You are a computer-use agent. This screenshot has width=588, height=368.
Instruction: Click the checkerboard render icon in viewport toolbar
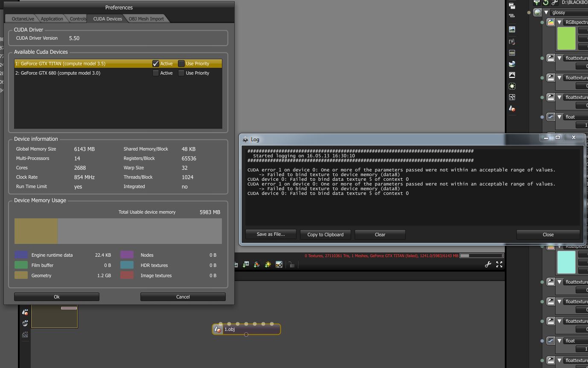point(279,265)
